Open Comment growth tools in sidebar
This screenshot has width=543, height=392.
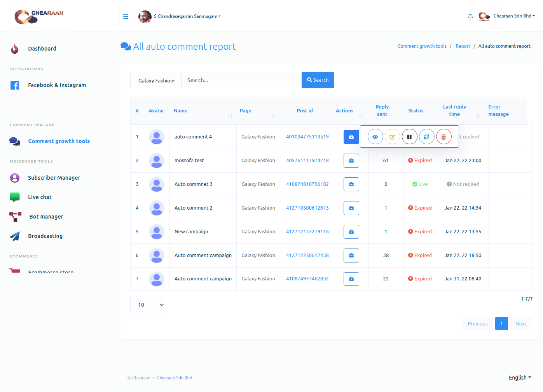coord(59,141)
